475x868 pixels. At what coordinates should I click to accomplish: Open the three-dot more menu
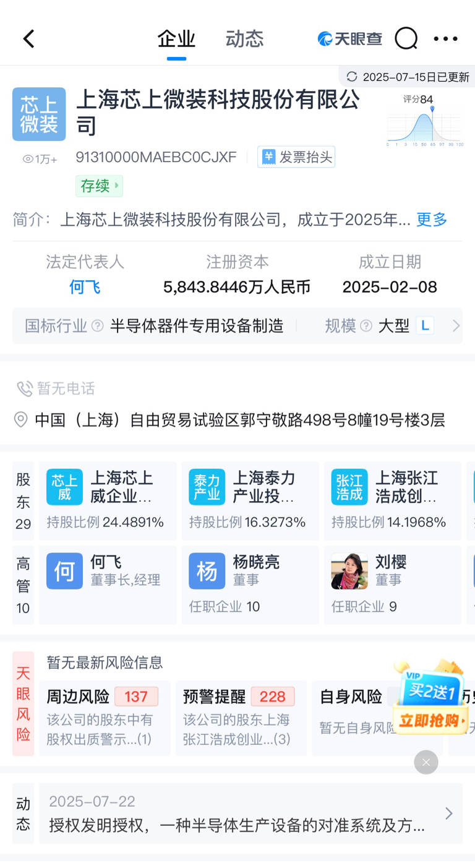pyautogui.click(x=445, y=38)
